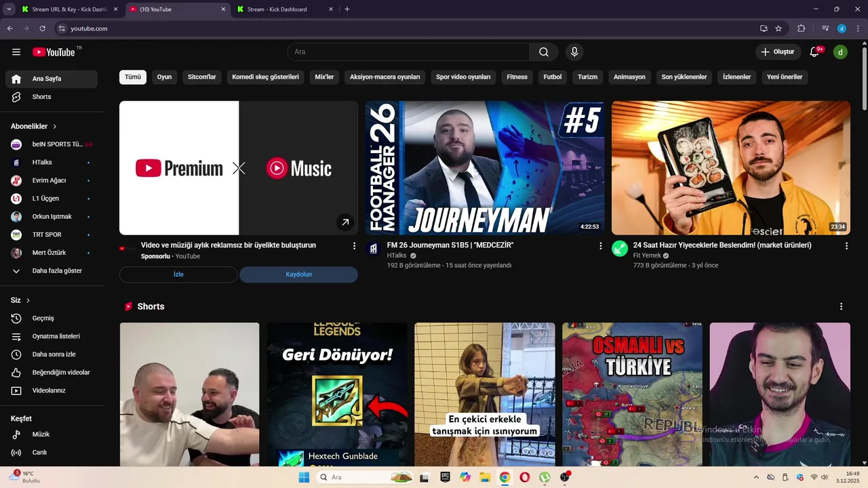Select Yeni öneriler filter chip

(785, 77)
